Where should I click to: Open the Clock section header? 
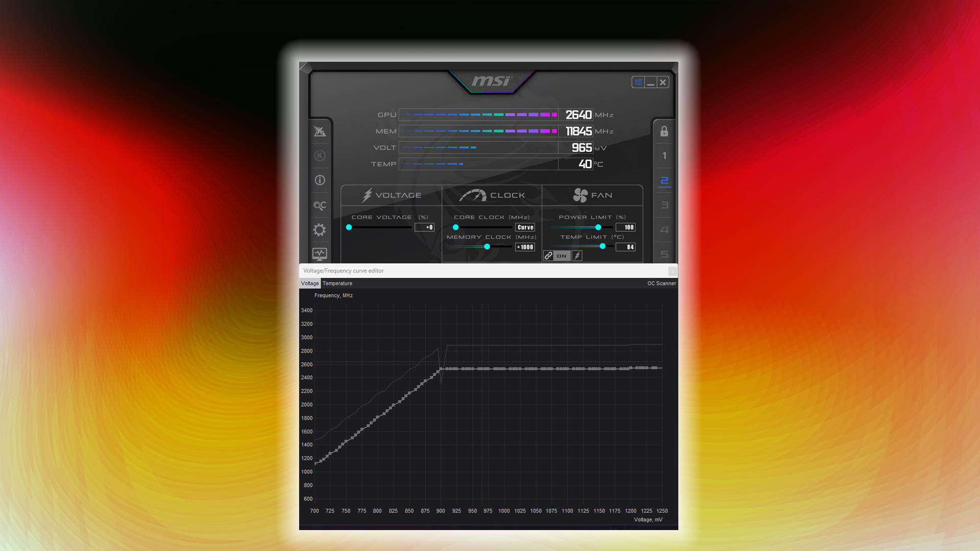492,195
